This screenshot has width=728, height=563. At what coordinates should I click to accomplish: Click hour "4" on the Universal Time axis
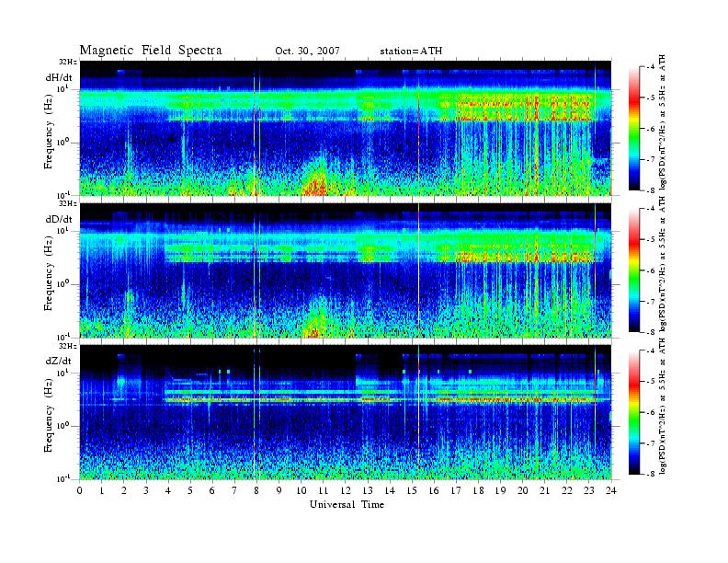(x=168, y=491)
